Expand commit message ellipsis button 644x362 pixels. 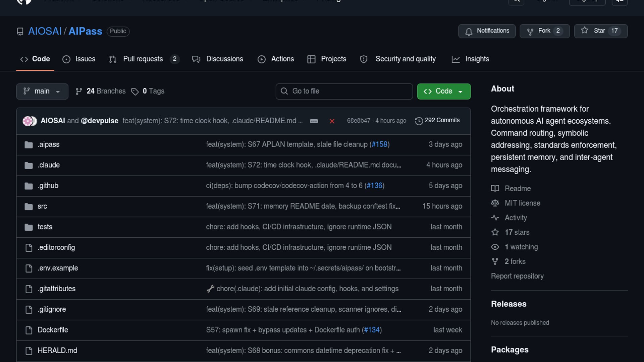(314, 121)
